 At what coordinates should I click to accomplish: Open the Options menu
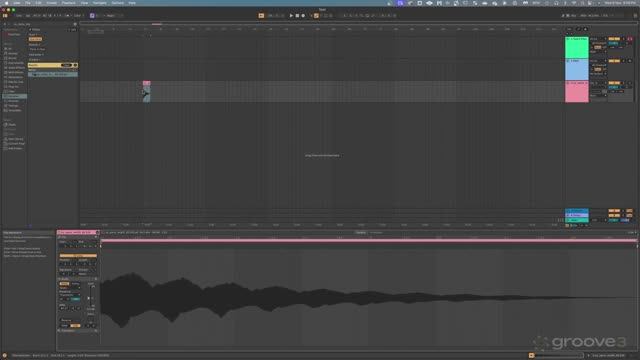pyautogui.click(x=118, y=3)
